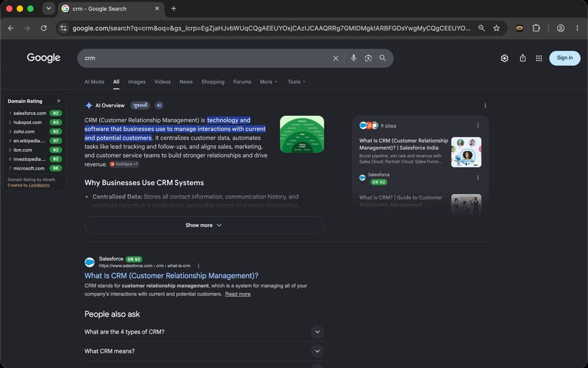588x368 pixels.
Task: Click ibm.com in Domain Rating list
Action: click(23, 150)
